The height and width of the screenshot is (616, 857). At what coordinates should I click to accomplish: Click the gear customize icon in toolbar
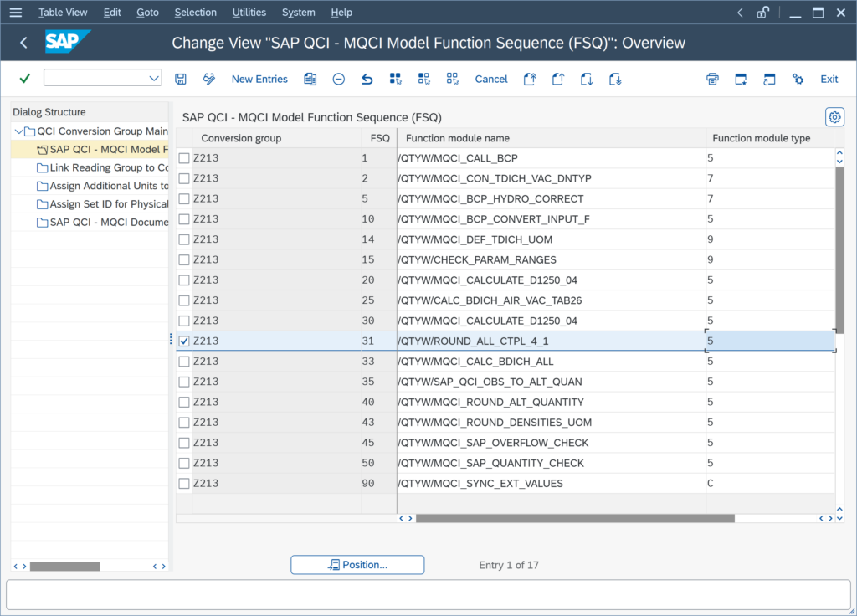tap(798, 79)
